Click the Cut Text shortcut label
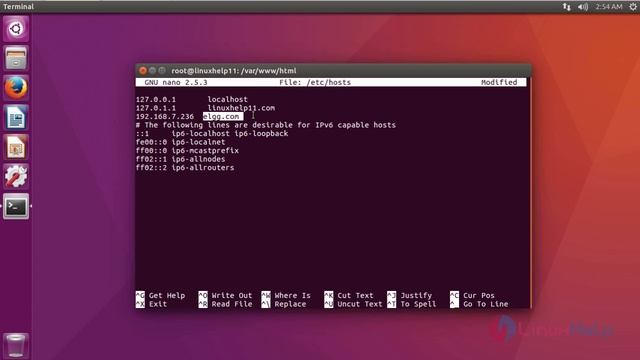This screenshot has width=640, height=360. pyautogui.click(x=356, y=296)
